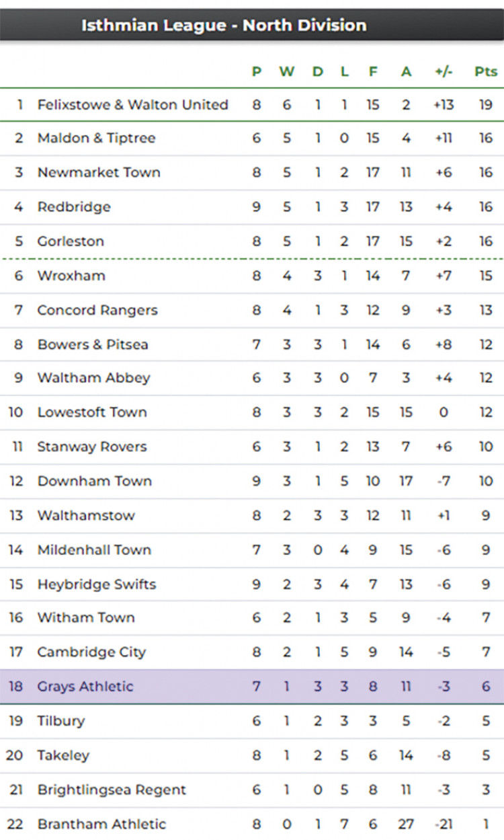Open the Concord Rangers entry
Image resolution: width=504 pixels, height=840 pixels.
tap(97, 310)
